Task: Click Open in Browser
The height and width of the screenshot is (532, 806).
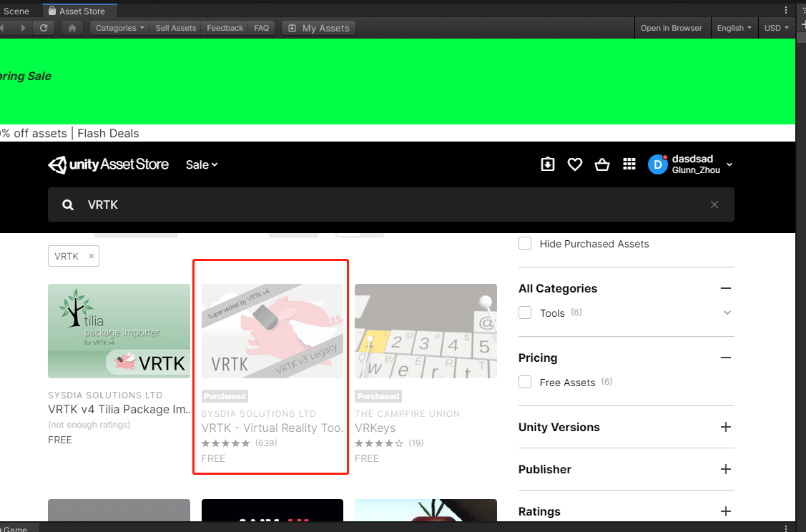Action: [671, 28]
